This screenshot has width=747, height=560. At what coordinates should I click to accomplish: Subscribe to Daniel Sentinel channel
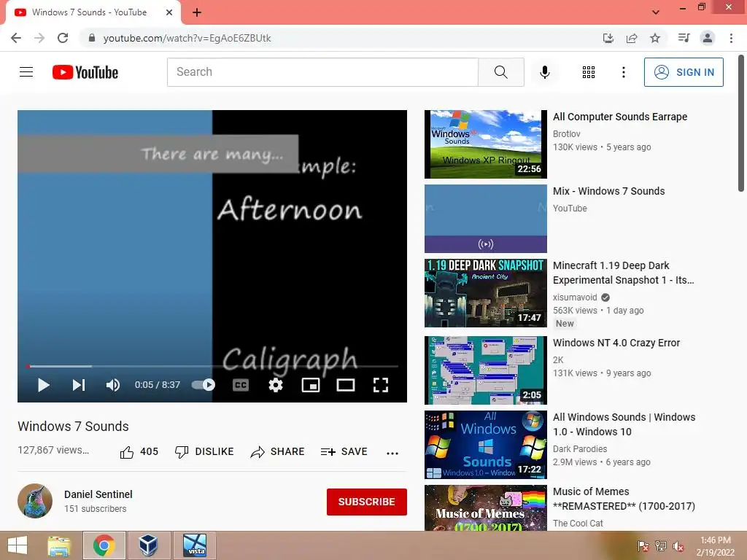tap(366, 502)
